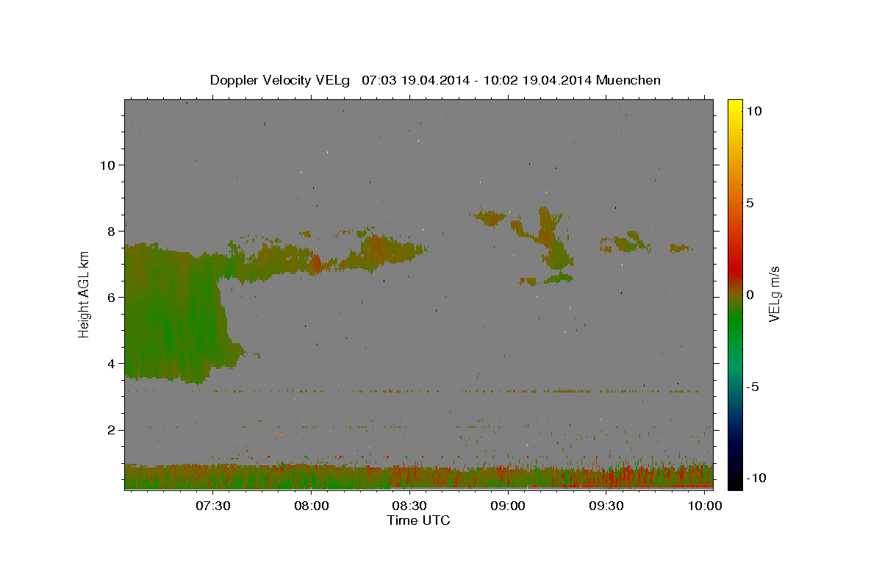Click the "10:00" time tick label
882x588 pixels.
(x=706, y=506)
